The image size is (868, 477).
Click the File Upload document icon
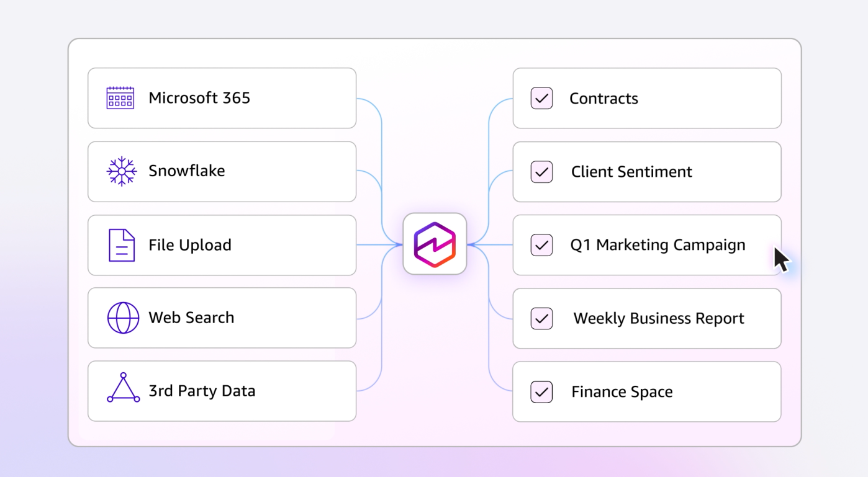click(122, 245)
